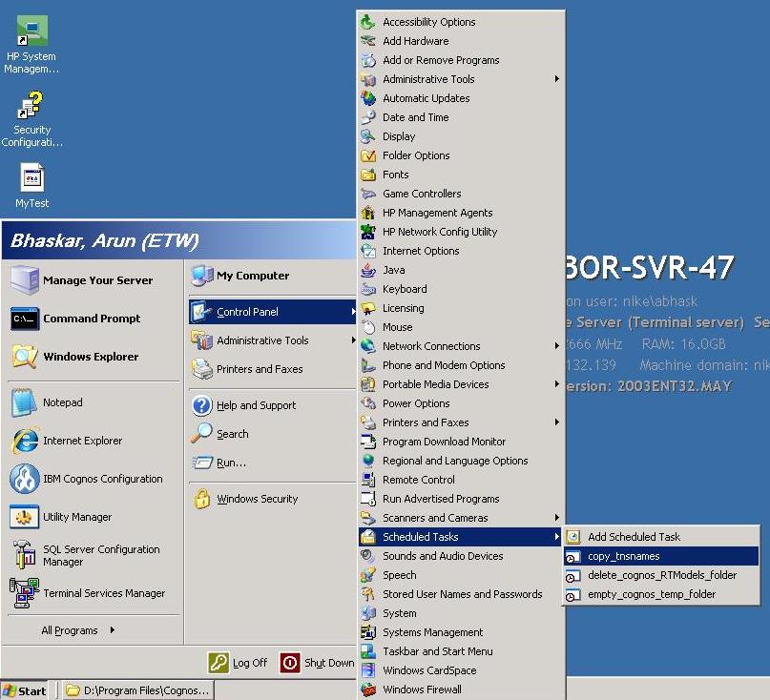Click the D:\Program Files\Cognos taskbar button
The width and height of the screenshot is (770, 700).
[x=139, y=690]
